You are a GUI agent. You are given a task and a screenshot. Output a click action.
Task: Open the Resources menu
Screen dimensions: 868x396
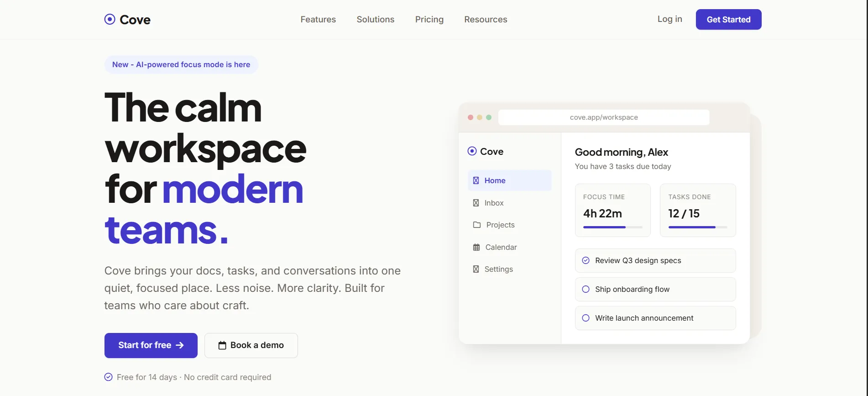click(x=486, y=19)
